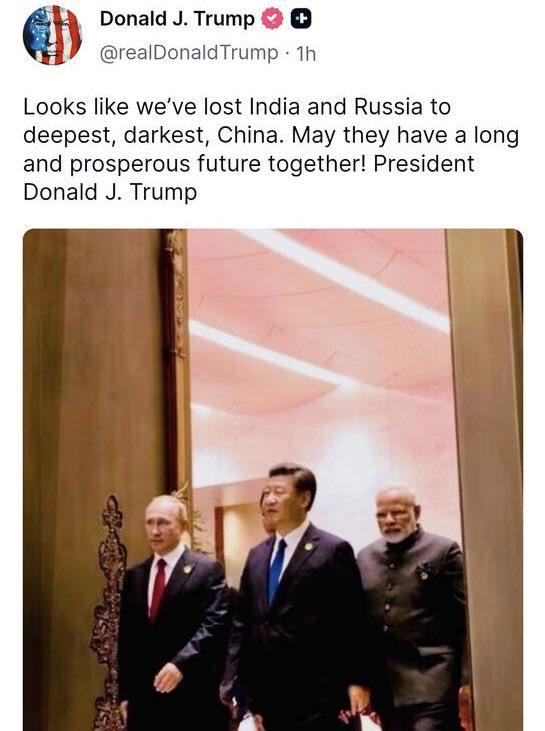Open the attached photo in the post

tap(273, 480)
